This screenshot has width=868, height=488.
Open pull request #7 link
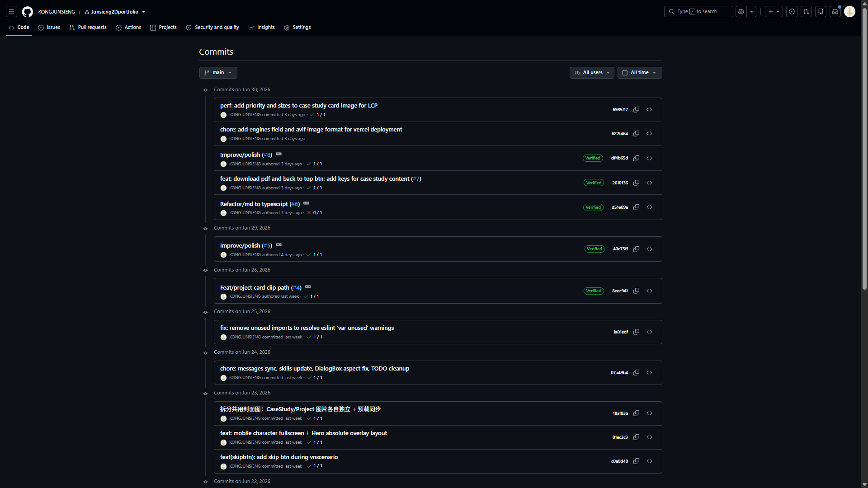[416, 179]
